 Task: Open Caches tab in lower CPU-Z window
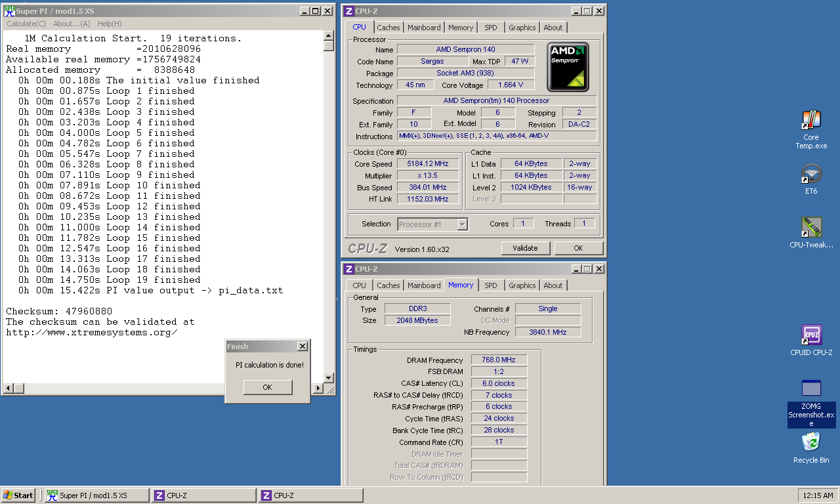[388, 285]
